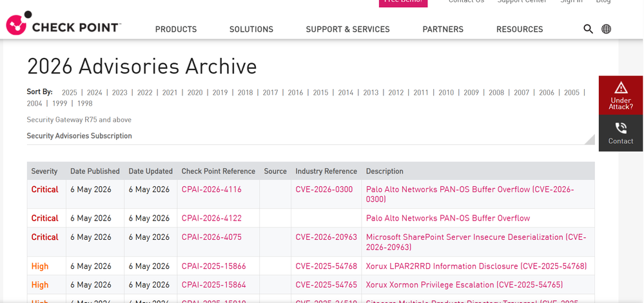Click the Industry Reference column header
Image resolution: width=644 pixels, height=303 pixels.
click(326, 171)
